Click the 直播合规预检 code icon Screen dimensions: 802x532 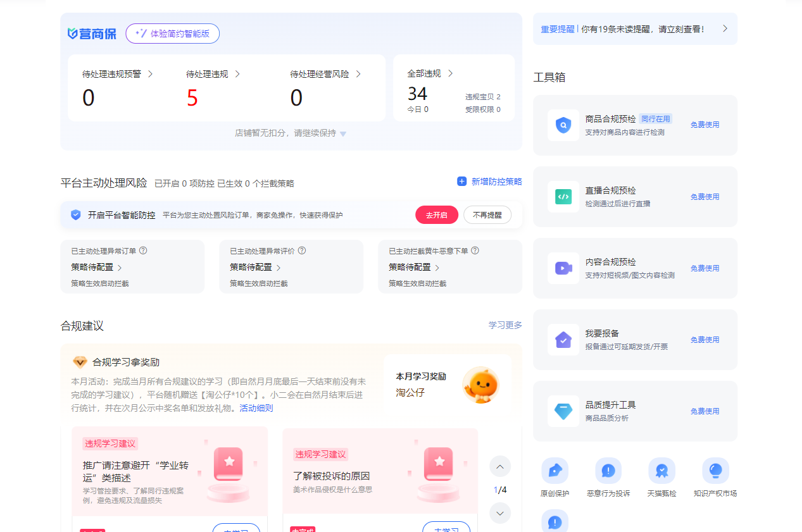(x=563, y=197)
